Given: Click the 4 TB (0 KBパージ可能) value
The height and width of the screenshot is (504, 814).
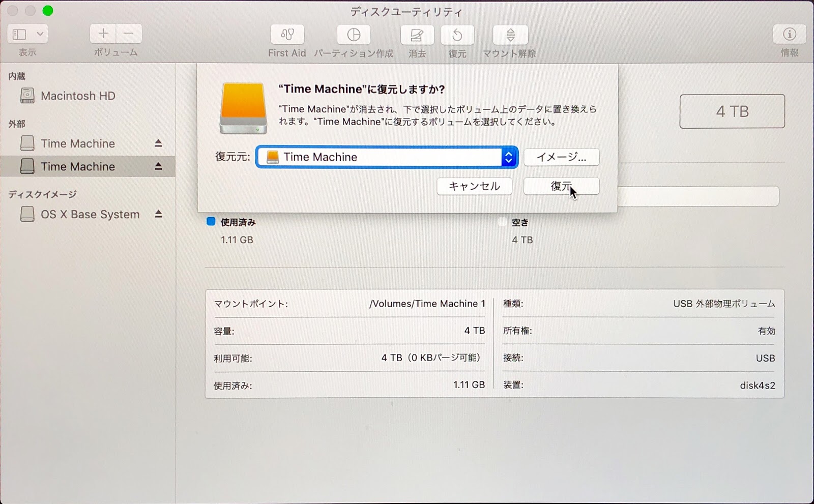Looking at the screenshot, I should pos(431,358).
